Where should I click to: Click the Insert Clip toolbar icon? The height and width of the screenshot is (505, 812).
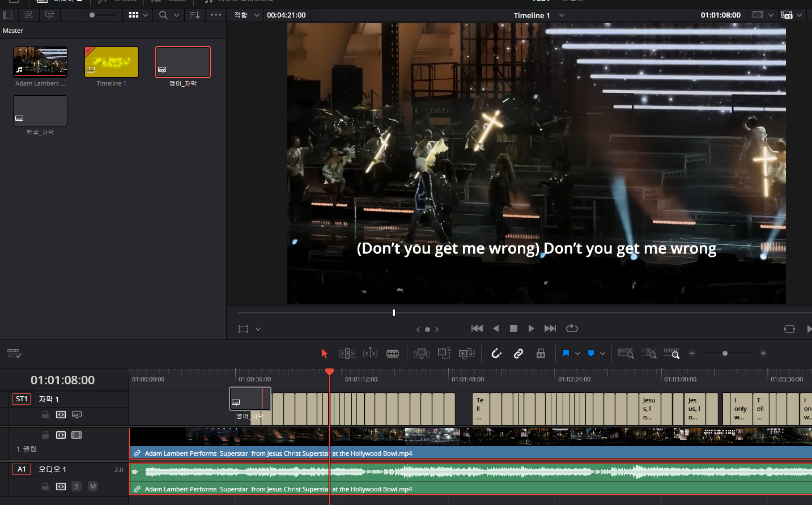point(422,353)
